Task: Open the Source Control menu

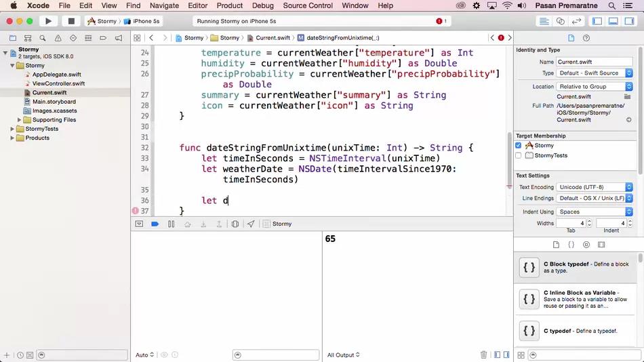Action: pyautogui.click(x=307, y=5)
